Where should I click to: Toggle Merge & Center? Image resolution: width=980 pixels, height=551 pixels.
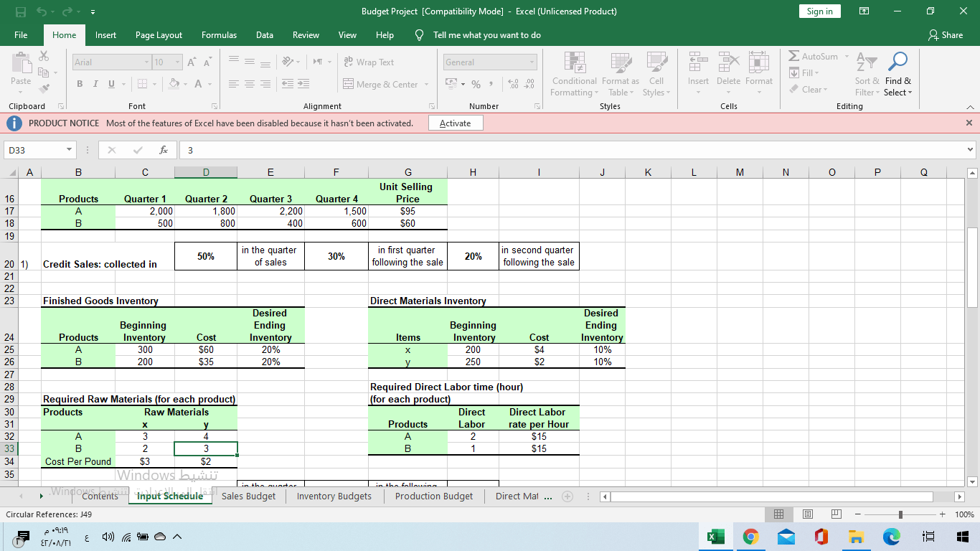coord(381,84)
